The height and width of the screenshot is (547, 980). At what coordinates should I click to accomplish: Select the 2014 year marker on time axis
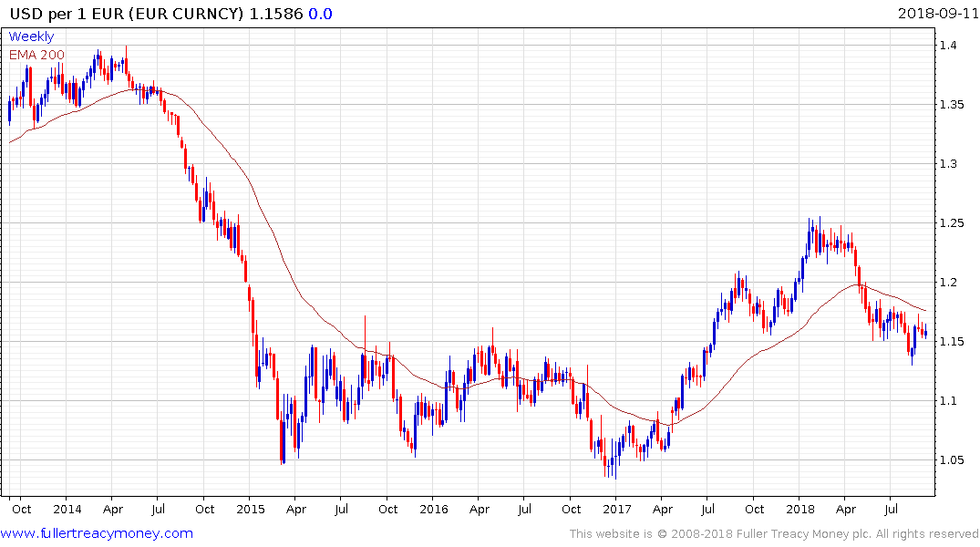(67, 509)
